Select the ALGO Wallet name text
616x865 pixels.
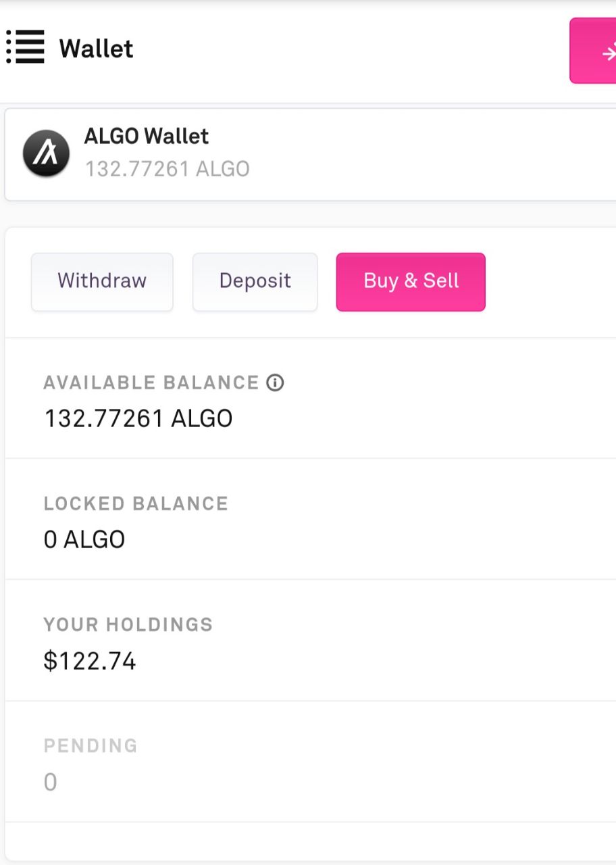click(x=147, y=136)
